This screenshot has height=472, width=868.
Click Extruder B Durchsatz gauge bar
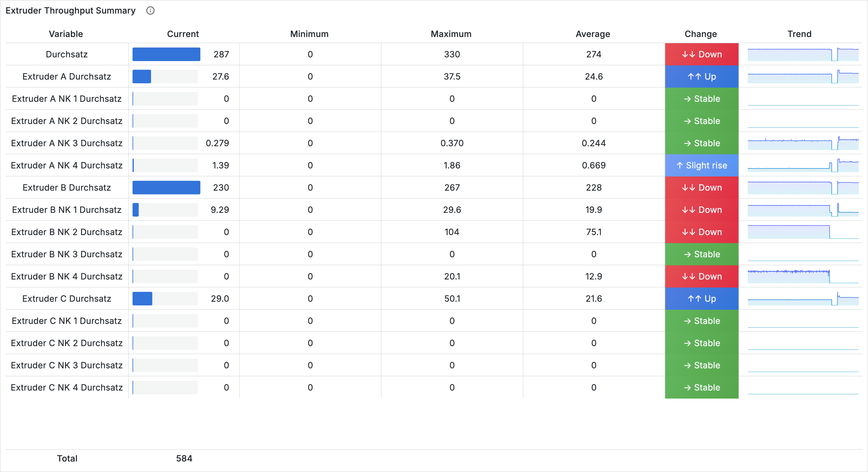[x=166, y=188]
